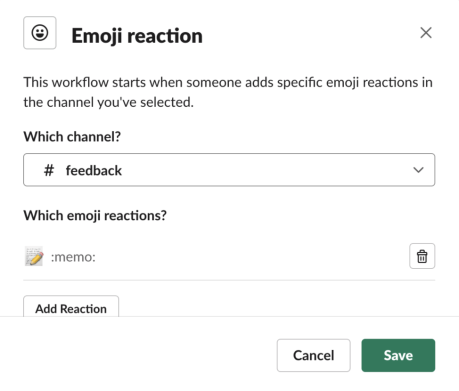Click the divider line under memo row
Viewport: 459px width, 391px height.
(229, 280)
